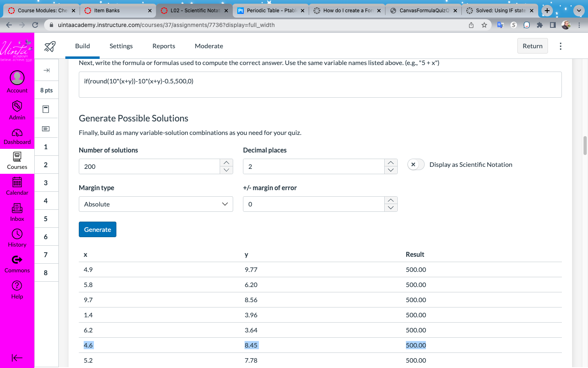Switch to the Moderate tab

click(209, 46)
